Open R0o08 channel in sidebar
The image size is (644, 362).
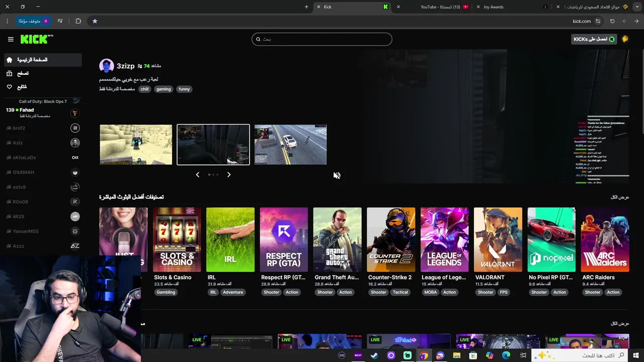coord(42,202)
